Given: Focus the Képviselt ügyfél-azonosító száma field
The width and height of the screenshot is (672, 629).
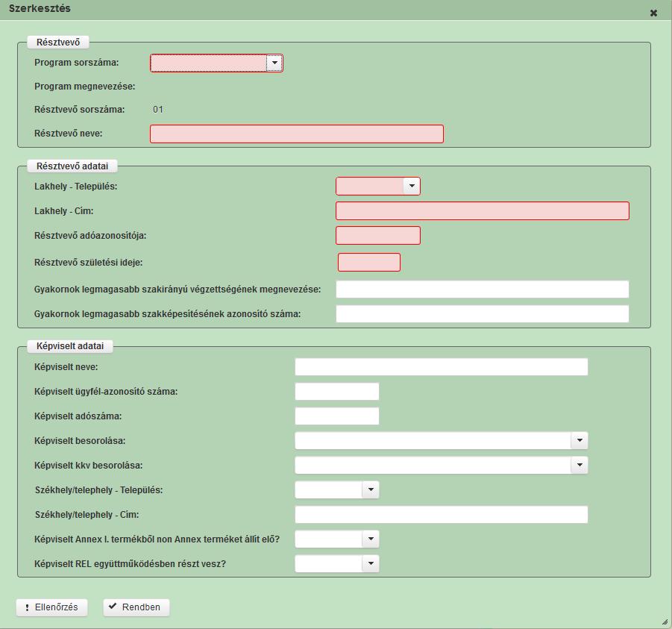Looking at the screenshot, I should tap(337, 392).
